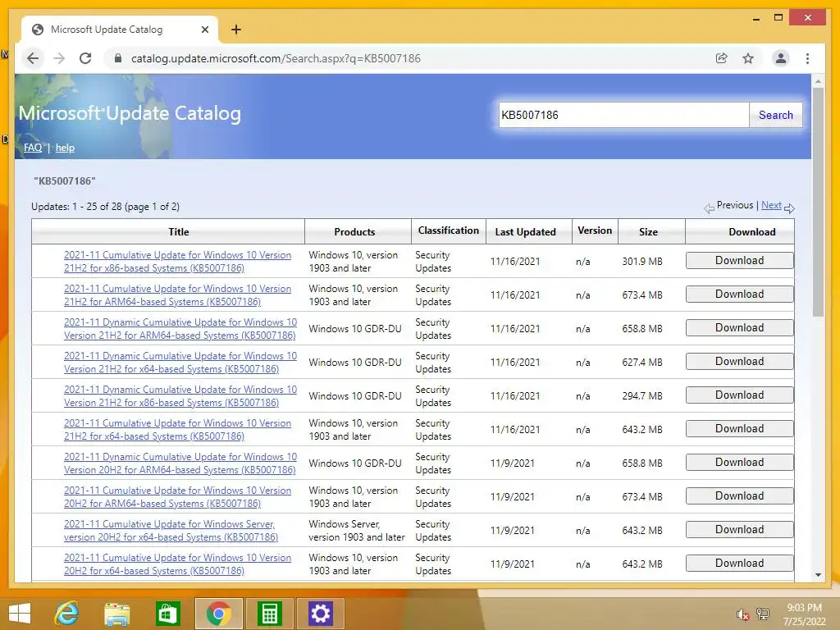
Task: Open 21H2 x86-based Cumulative Update link
Action: [x=177, y=262]
